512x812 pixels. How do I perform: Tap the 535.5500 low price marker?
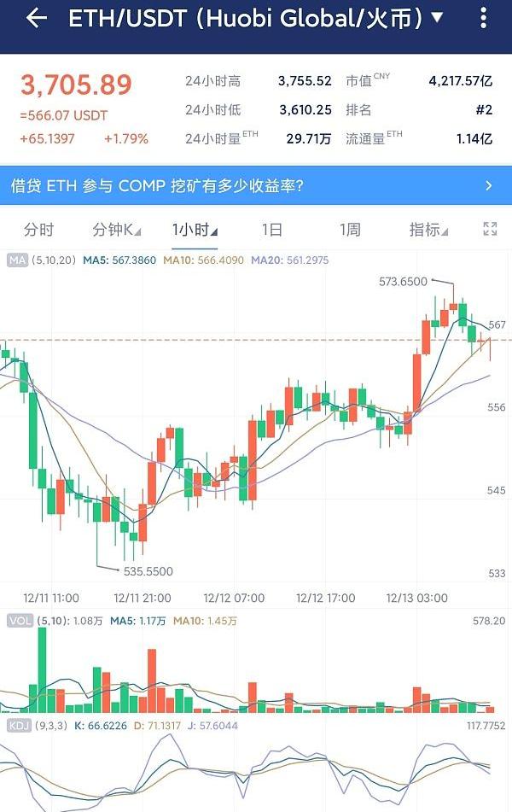(x=148, y=571)
